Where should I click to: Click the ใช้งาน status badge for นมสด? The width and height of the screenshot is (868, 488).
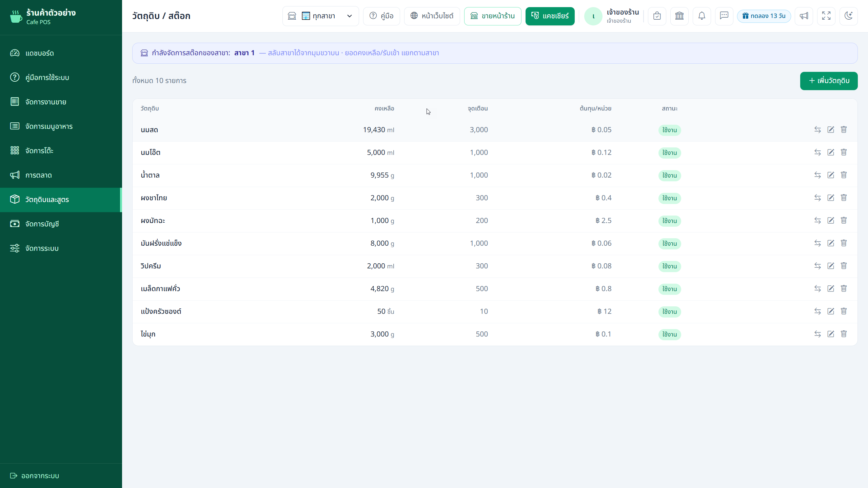pyautogui.click(x=670, y=130)
